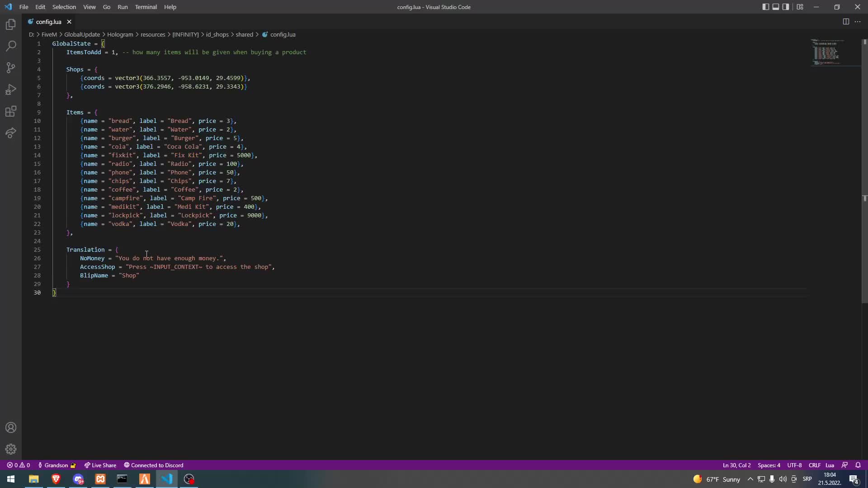The image size is (868, 488).
Task: Expand the id_shops breadcrumb folder
Action: click(217, 34)
